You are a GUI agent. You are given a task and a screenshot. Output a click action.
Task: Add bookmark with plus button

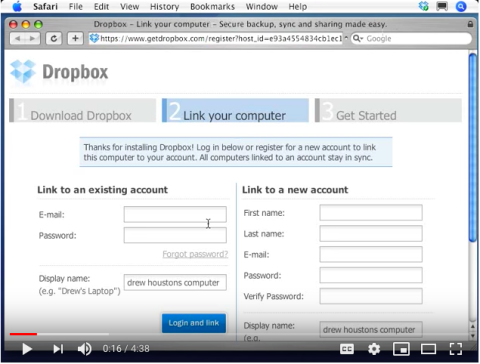click(75, 38)
